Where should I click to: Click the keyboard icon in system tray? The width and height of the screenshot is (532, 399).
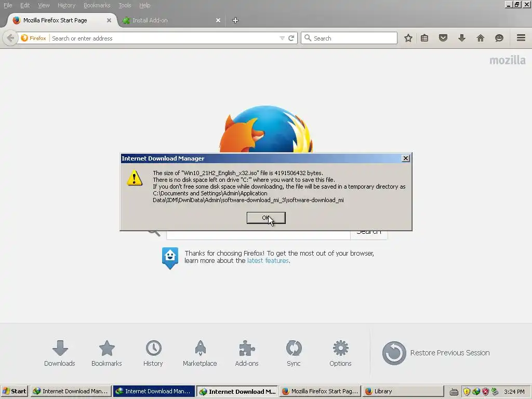(454, 392)
